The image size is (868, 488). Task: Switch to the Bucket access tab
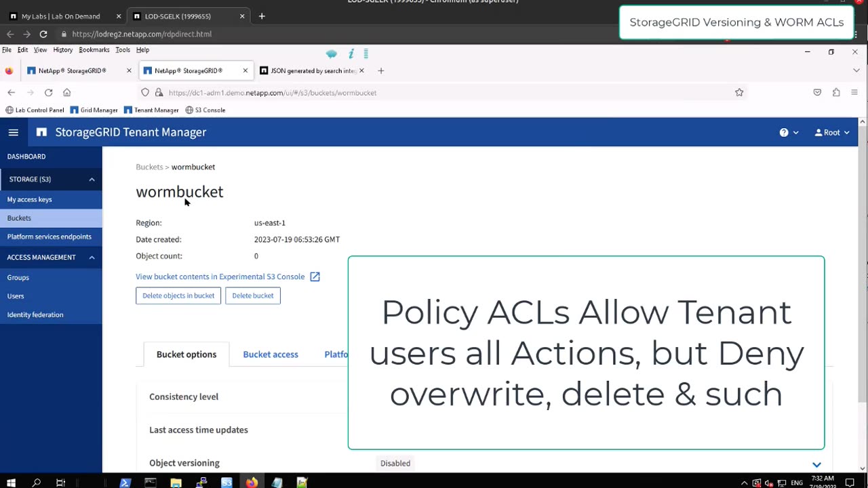coord(271,354)
